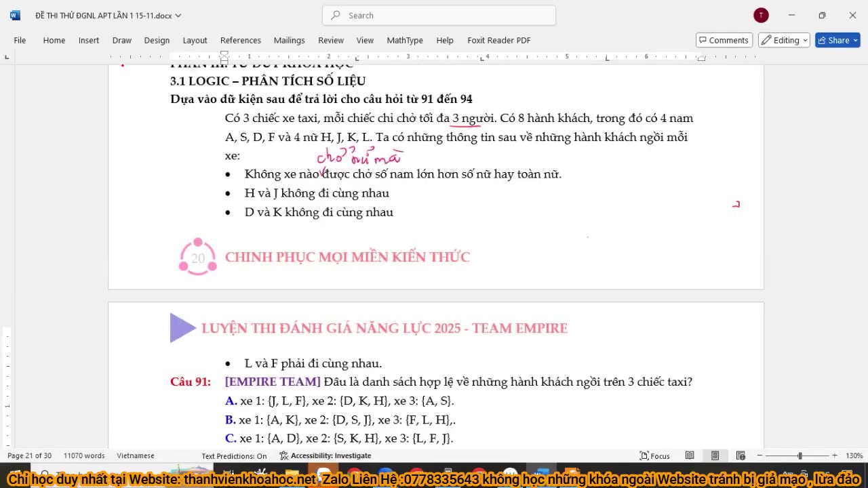Click the zoom out minus button
The height and width of the screenshot is (488, 868).
(759, 455)
